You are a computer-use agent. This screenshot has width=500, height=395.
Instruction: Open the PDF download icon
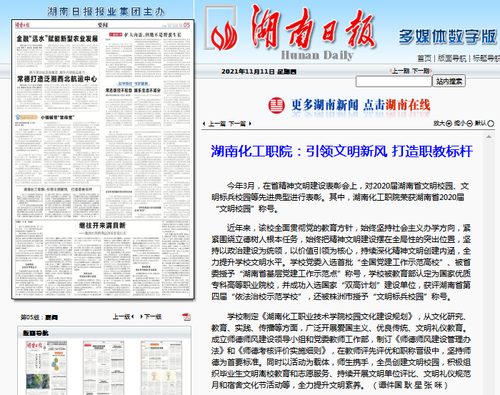(x=186, y=317)
